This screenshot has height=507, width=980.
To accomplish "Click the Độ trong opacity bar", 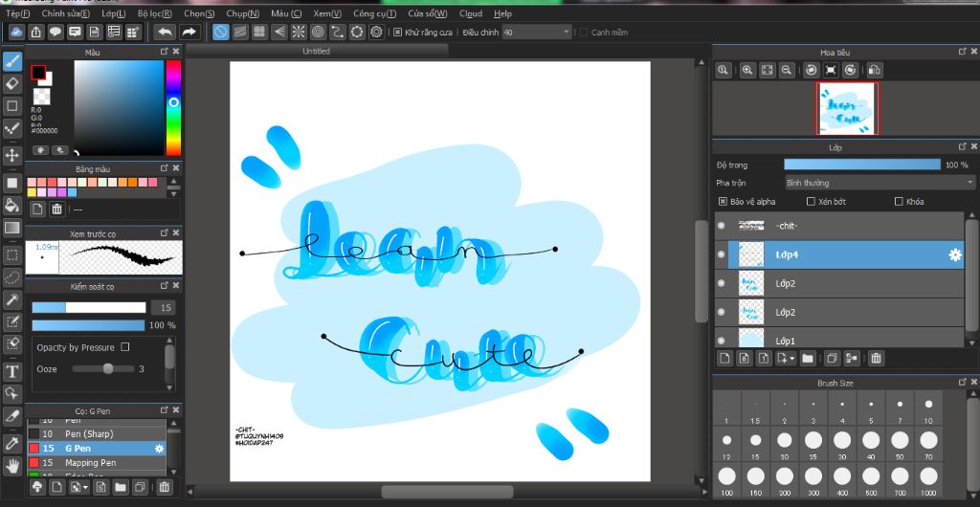I will [x=862, y=165].
